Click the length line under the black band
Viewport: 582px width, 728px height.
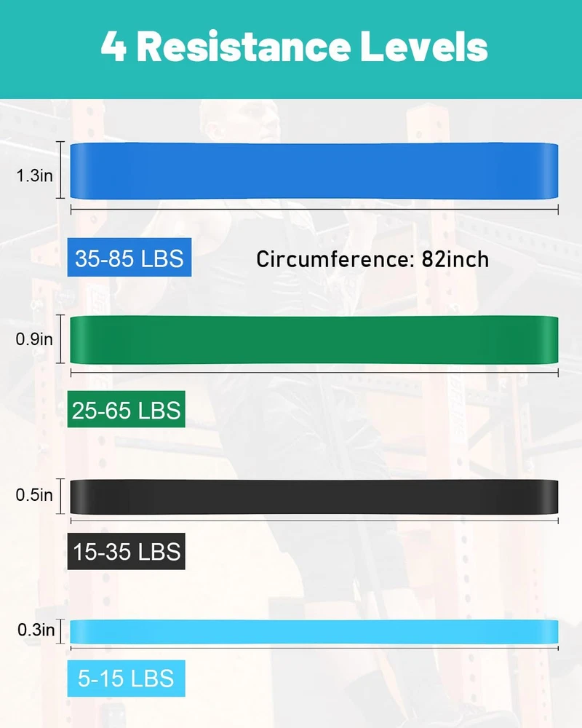314,518
